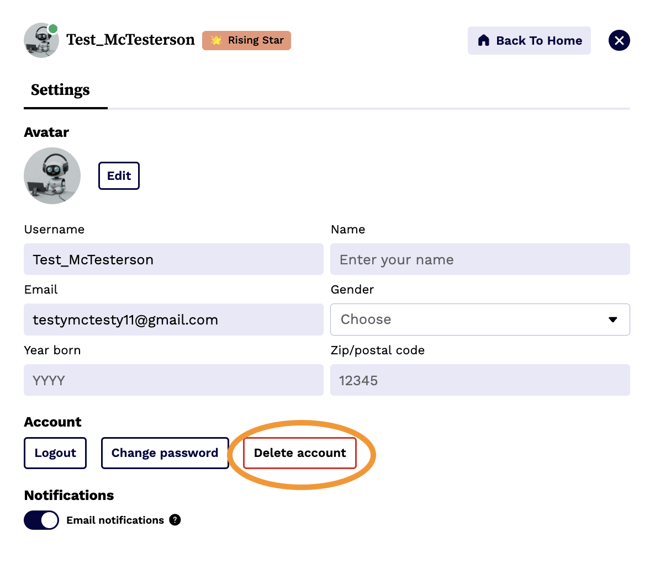Click the green online status dot
The image size is (655, 564).
coord(53,29)
